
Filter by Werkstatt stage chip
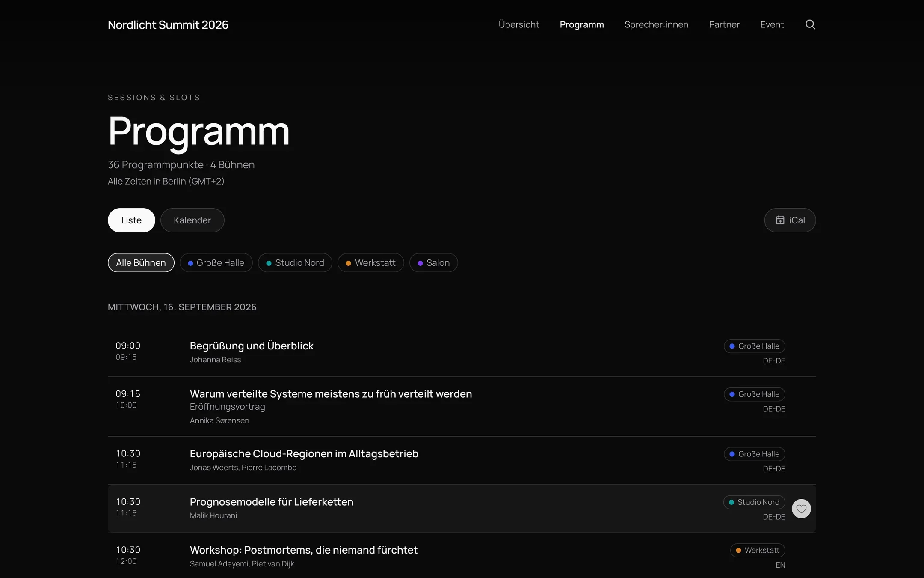pyautogui.click(x=370, y=262)
